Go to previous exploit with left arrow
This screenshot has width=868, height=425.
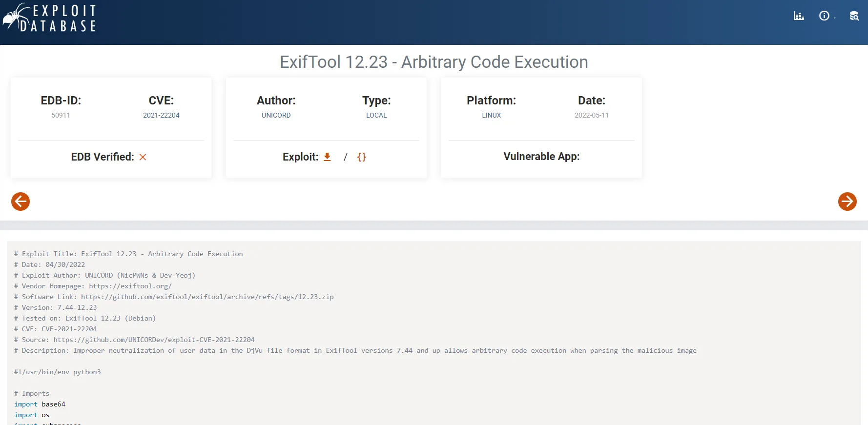(x=21, y=201)
